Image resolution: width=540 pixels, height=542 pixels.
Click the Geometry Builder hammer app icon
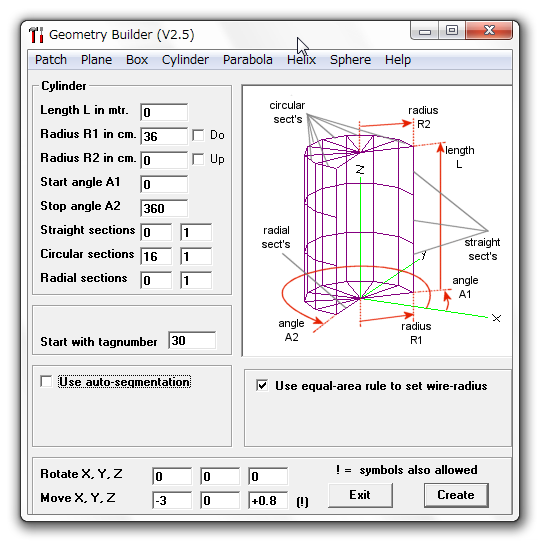coord(36,35)
